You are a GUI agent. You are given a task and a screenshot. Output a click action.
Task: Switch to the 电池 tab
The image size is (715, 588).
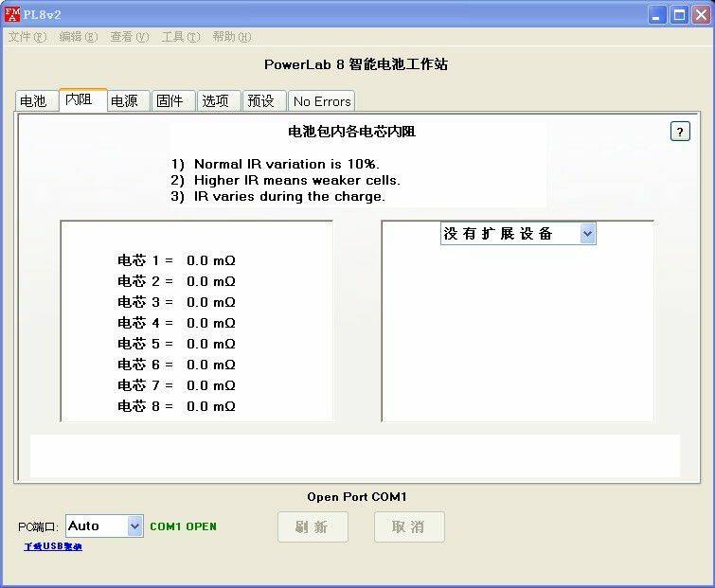[37, 100]
